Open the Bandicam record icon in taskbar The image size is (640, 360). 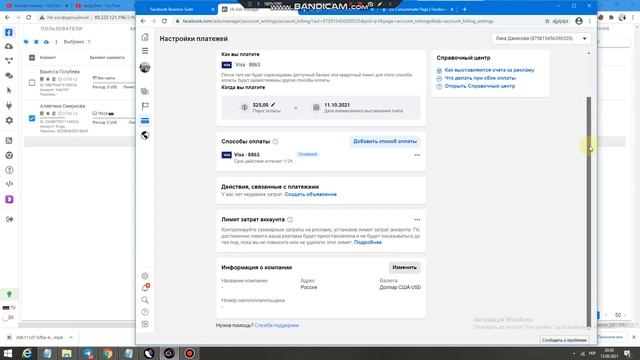tap(189, 353)
